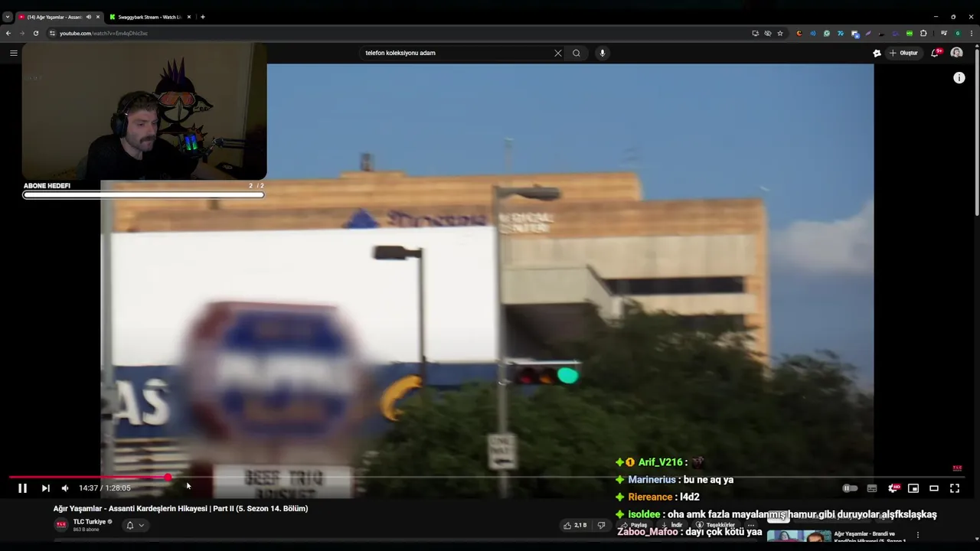This screenshot has width=980, height=551.
Task: Reload the current page
Action: 36,34
